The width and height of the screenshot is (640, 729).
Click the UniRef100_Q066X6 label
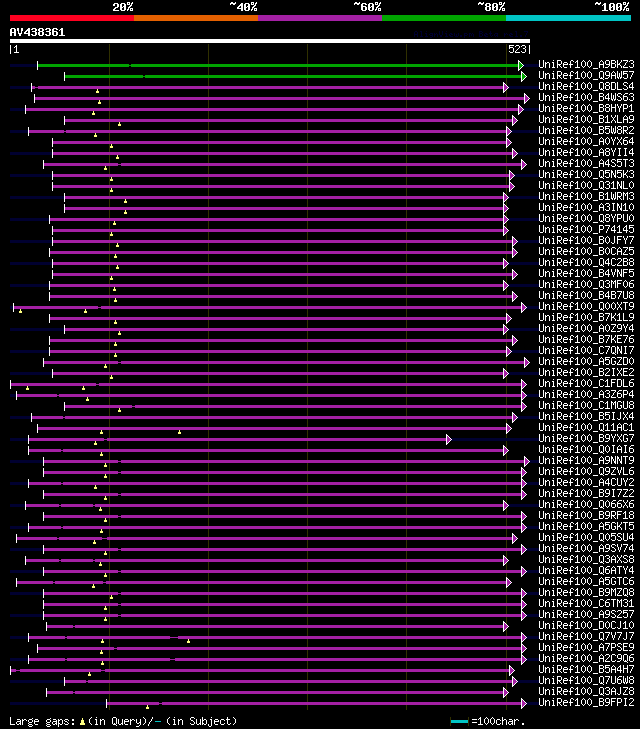coord(586,504)
